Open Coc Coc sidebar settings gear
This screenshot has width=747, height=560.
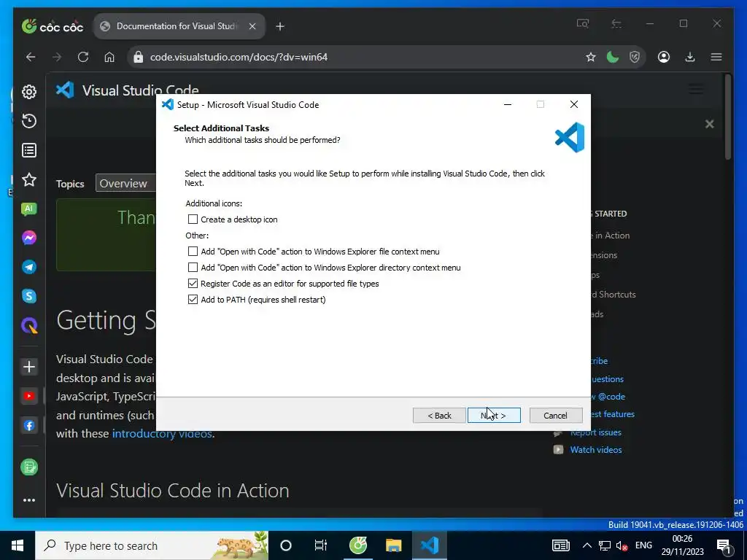29,92
